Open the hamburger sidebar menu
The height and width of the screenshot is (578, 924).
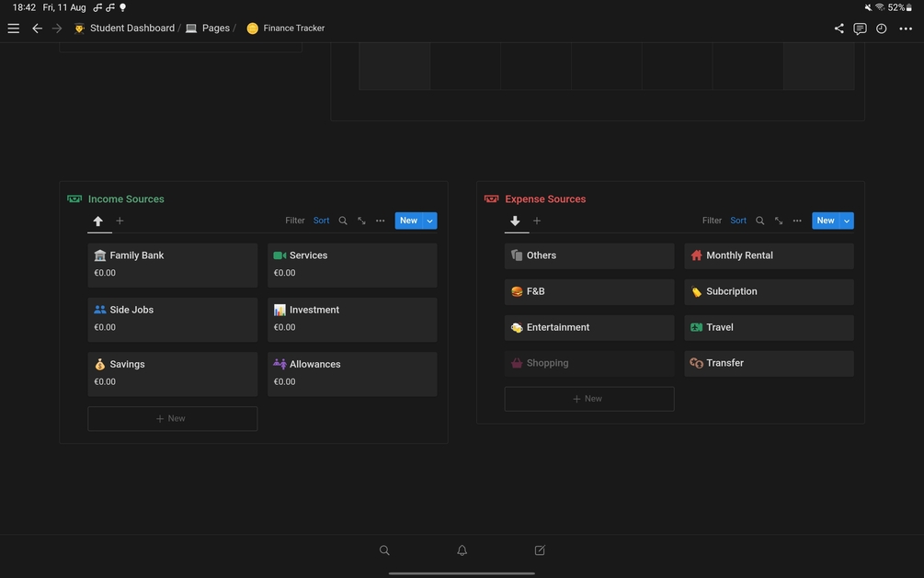tap(13, 28)
